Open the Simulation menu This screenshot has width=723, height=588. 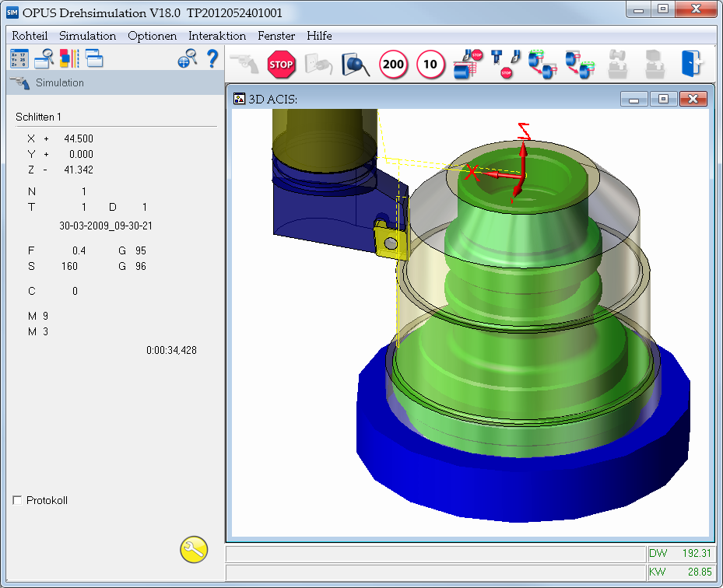click(88, 36)
